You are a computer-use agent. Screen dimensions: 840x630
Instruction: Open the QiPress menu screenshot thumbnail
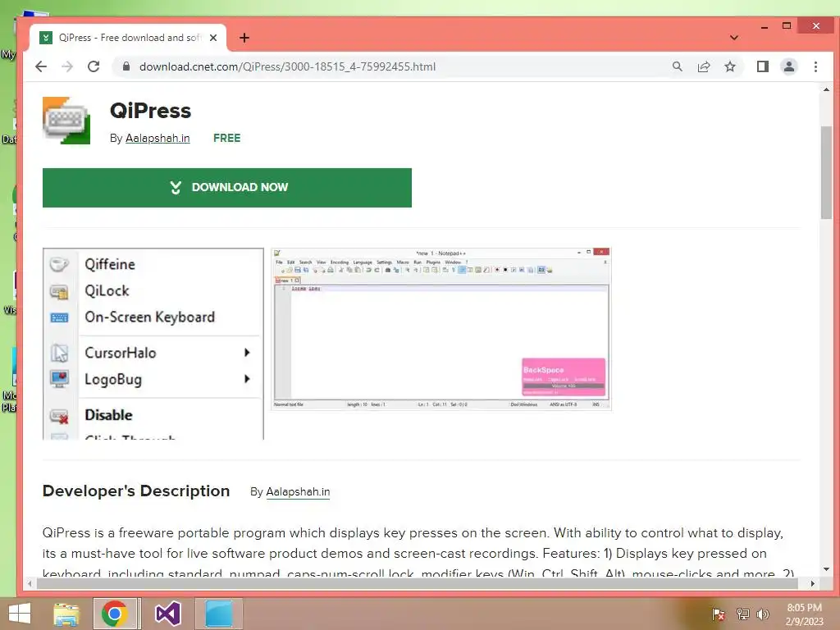pos(153,344)
